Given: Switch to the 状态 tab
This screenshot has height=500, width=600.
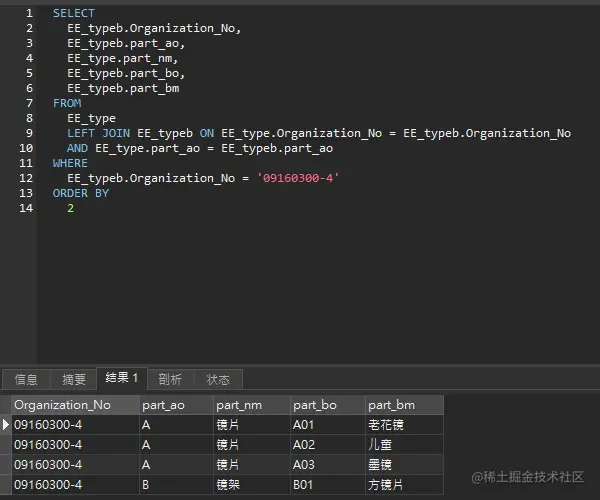Looking at the screenshot, I should [218, 379].
